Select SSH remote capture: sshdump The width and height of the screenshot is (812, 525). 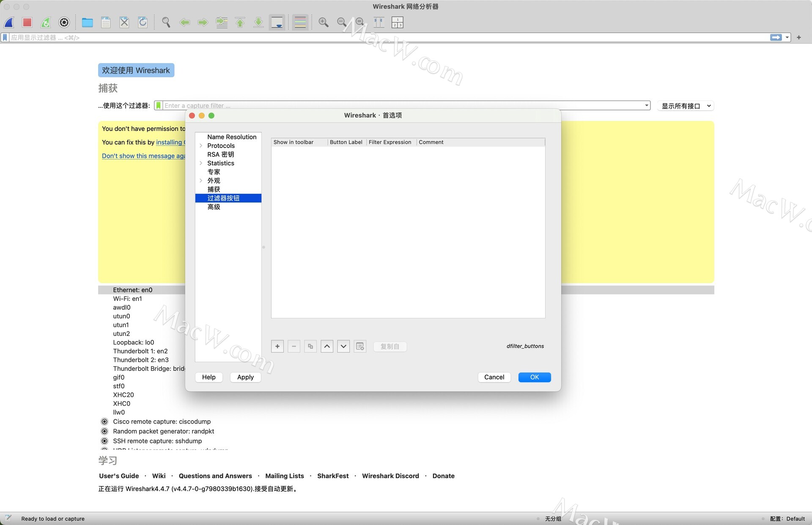(x=157, y=441)
